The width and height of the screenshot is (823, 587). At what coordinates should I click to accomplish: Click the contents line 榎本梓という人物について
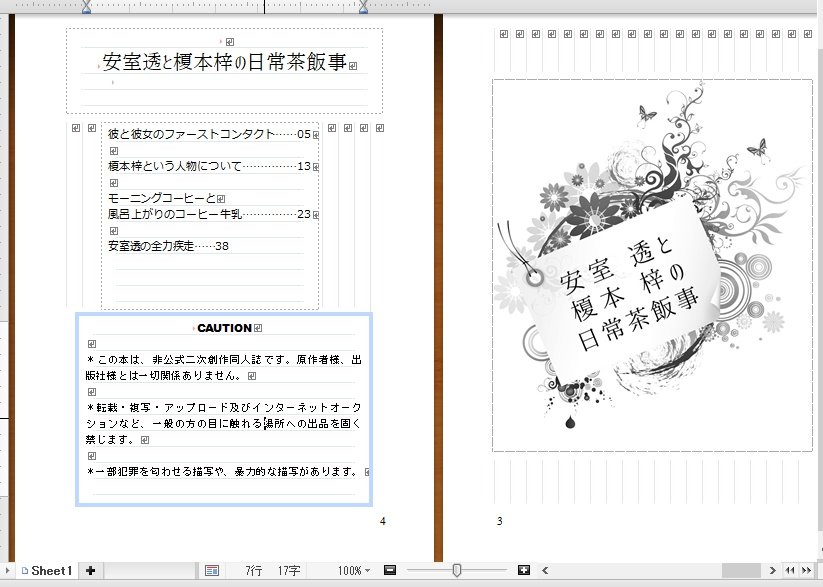tap(174, 166)
